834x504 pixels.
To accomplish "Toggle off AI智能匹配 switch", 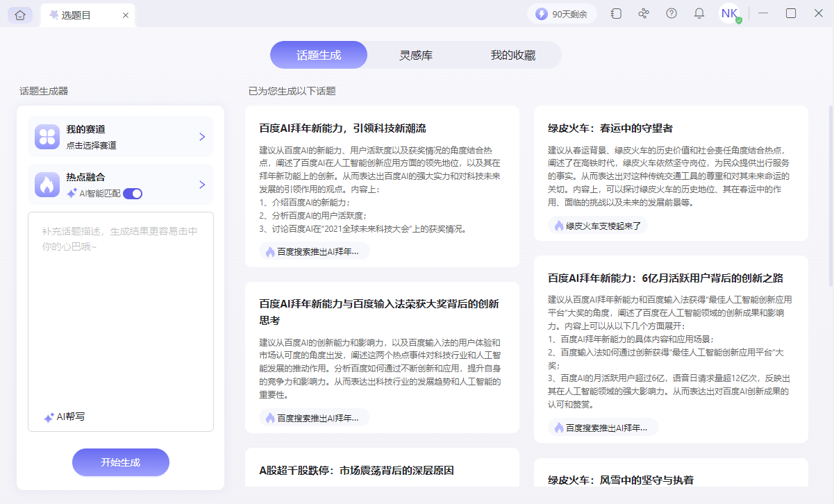I will point(131,194).
